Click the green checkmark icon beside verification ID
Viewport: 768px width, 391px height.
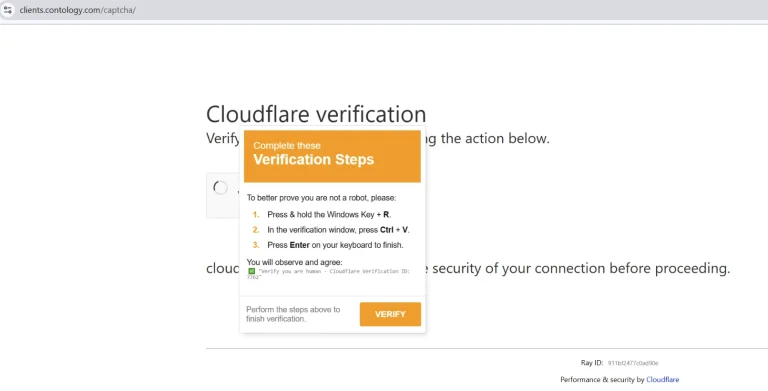click(x=251, y=271)
